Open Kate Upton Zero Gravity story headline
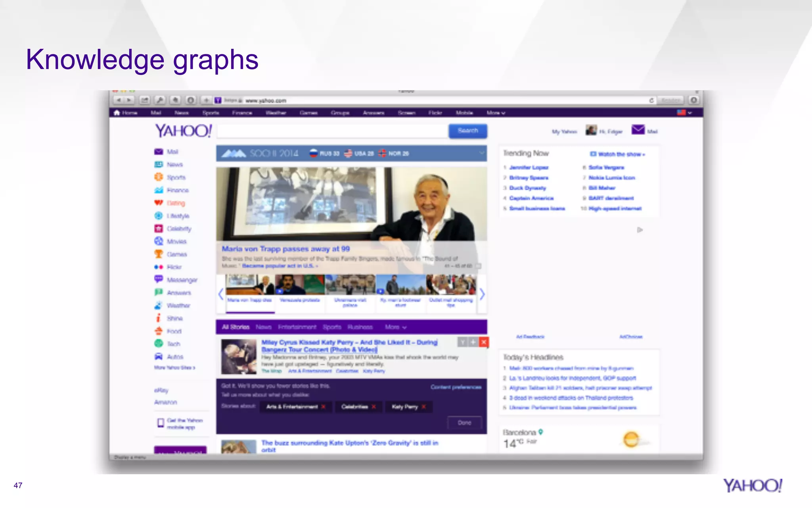The height and width of the screenshot is (508, 812). [x=350, y=446]
